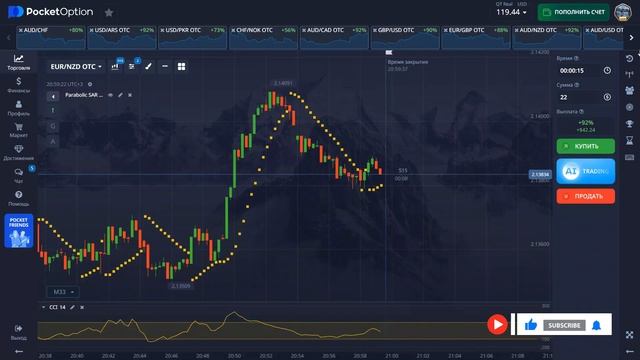Show next asset tabs with right arrow

(631, 38)
